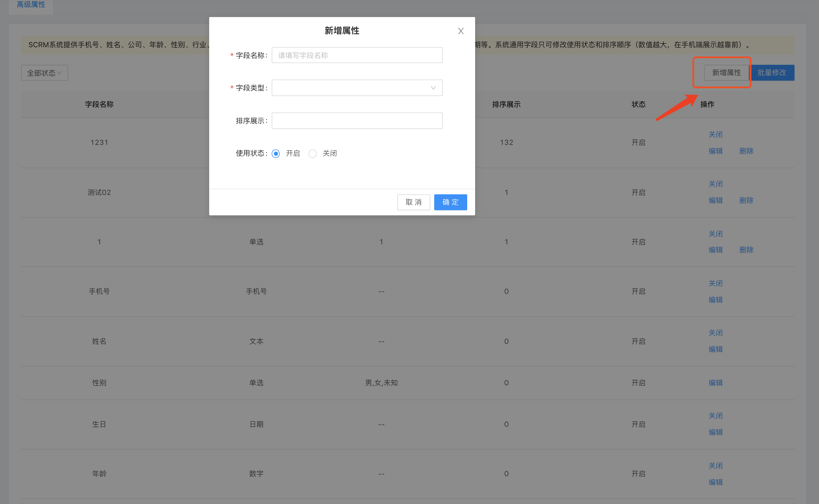
Task: Click the blue 批量修改 button
Action: click(x=772, y=73)
